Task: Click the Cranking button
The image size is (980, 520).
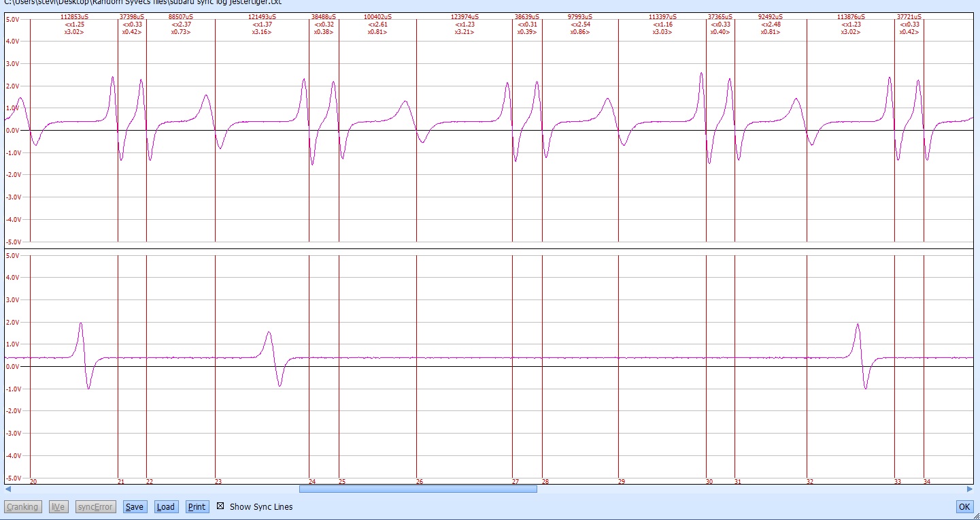Action: point(22,506)
